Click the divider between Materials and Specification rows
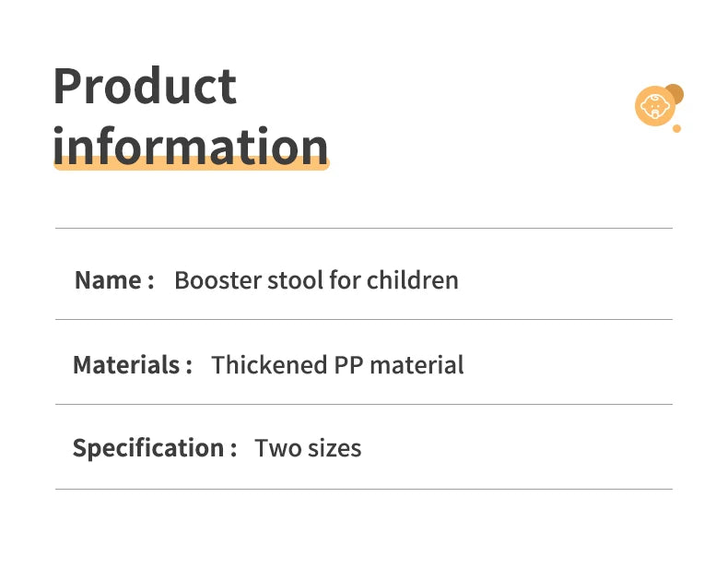Screen dimensions: 728x568 364,404
